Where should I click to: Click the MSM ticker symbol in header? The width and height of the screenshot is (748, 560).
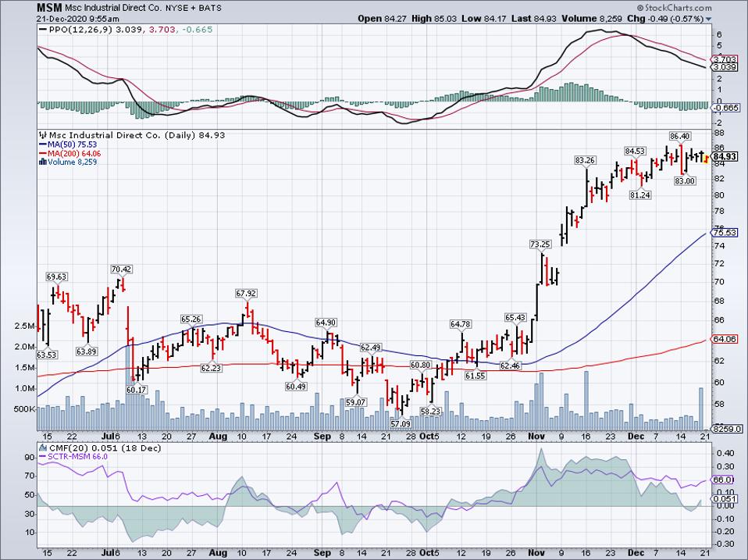(x=50, y=8)
